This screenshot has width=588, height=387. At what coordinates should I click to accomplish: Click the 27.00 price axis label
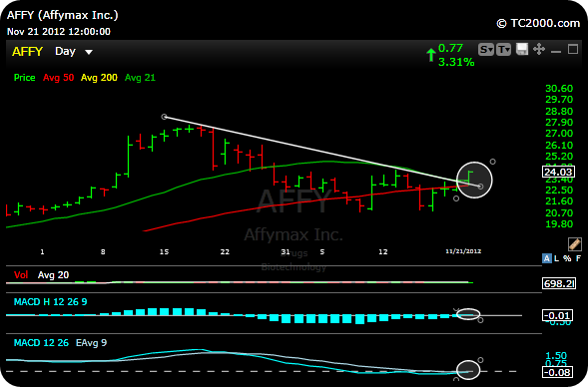pos(559,134)
